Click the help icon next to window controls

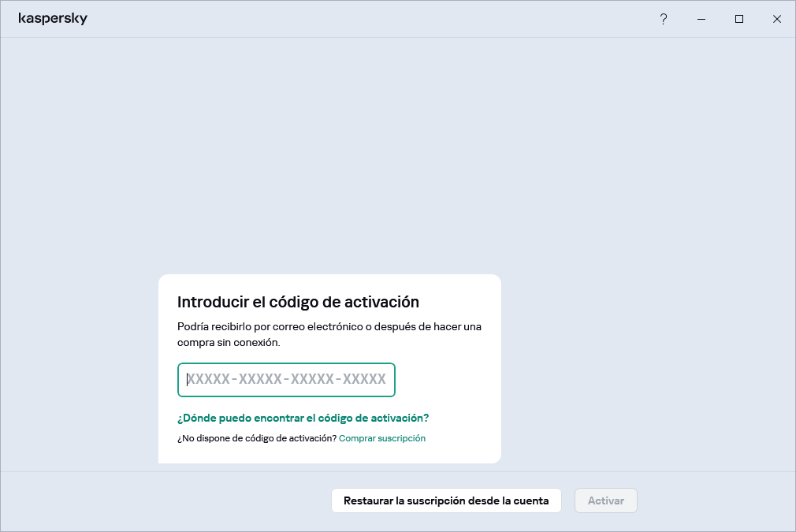[x=664, y=19]
